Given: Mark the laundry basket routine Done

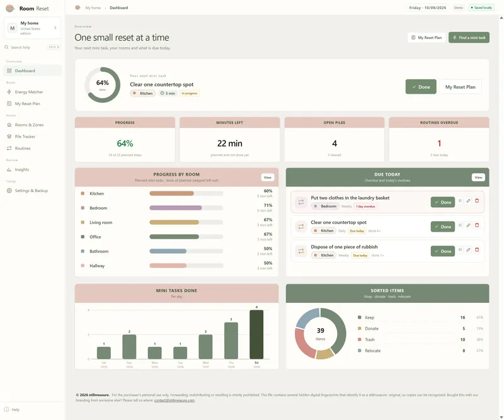Looking at the screenshot, I should tap(443, 202).
